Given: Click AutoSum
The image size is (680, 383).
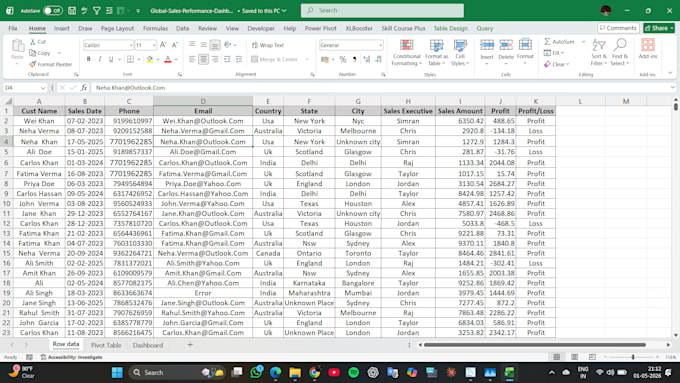Looking at the screenshot, I should (559, 42).
